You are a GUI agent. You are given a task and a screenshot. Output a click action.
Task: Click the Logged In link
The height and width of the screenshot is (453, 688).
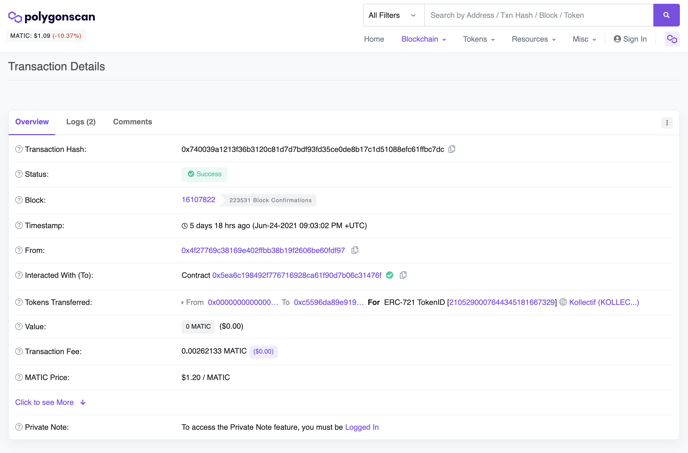pos(362,427)
